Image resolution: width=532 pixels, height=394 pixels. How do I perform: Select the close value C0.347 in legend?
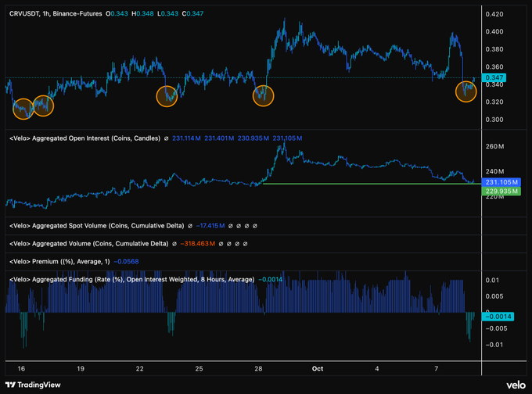coord(192,14)
